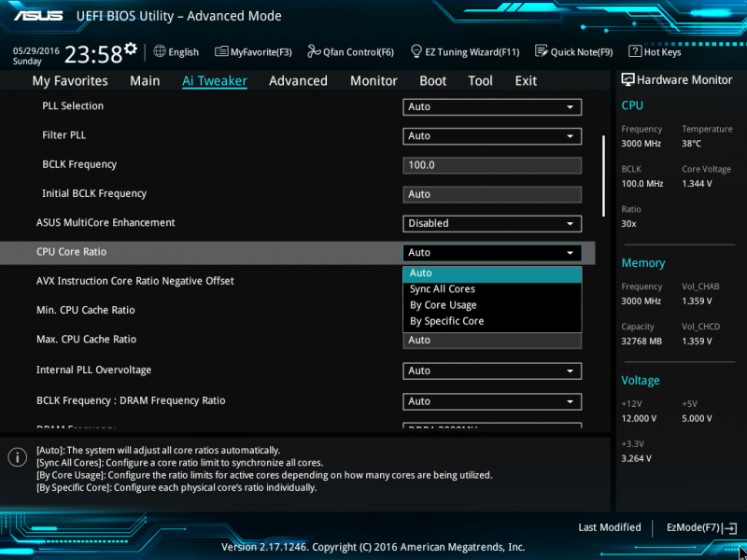Click the Last Modified button
The height and width of the screenshot is (560, 747).
(609, 527)
